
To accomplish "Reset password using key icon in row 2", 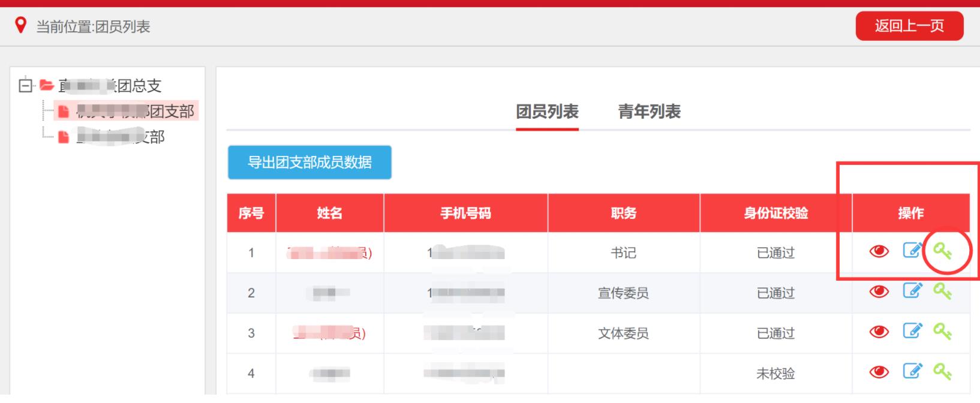I will 942,291.
